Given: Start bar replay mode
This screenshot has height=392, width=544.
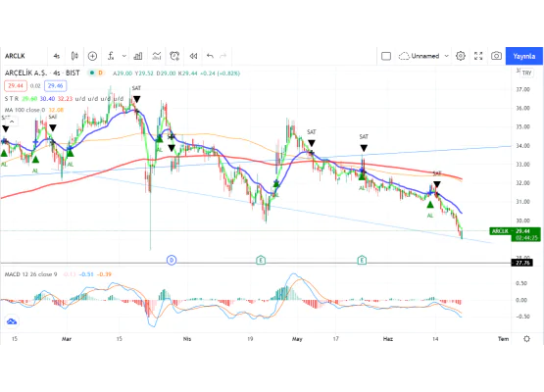Looking at the screenshot, I should click(193, 56).
